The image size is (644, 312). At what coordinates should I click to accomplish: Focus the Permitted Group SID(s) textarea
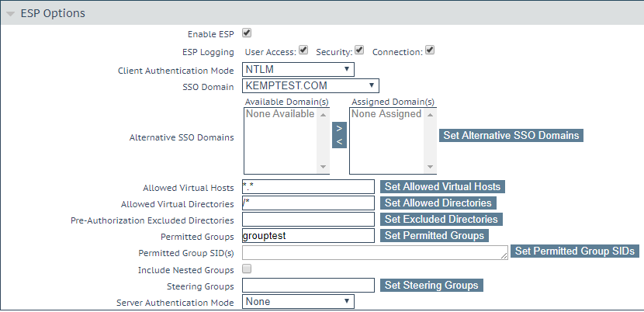376,252
